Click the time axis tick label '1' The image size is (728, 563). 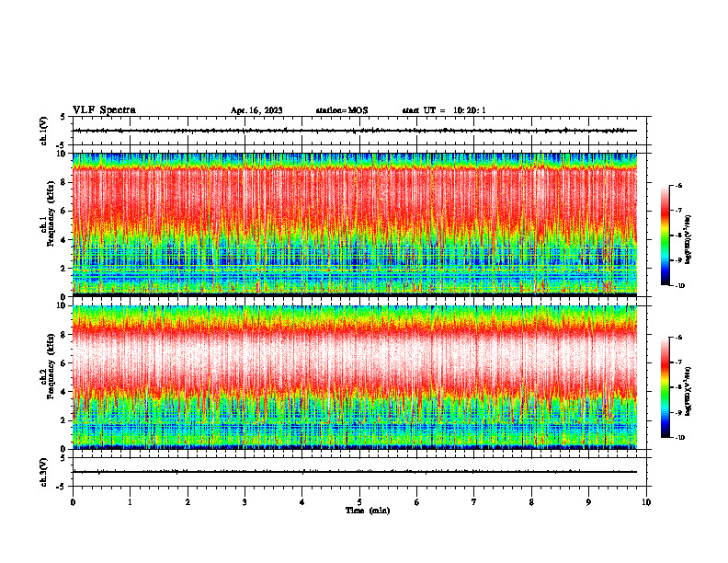[x=130, y=502]
